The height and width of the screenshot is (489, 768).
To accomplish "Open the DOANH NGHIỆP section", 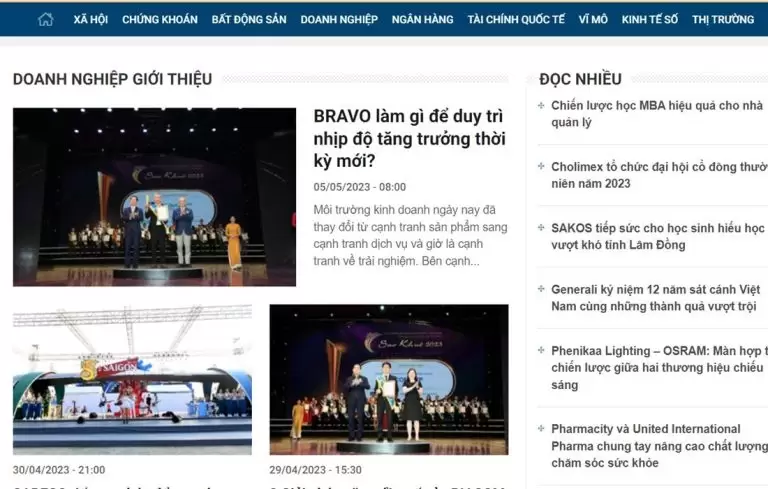I will click(x=339, y=20).
